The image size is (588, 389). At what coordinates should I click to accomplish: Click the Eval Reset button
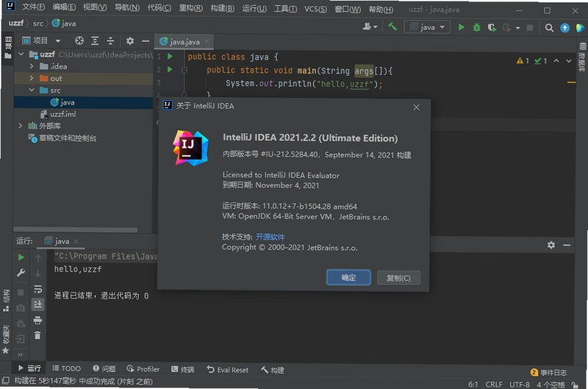coord(227,370)
